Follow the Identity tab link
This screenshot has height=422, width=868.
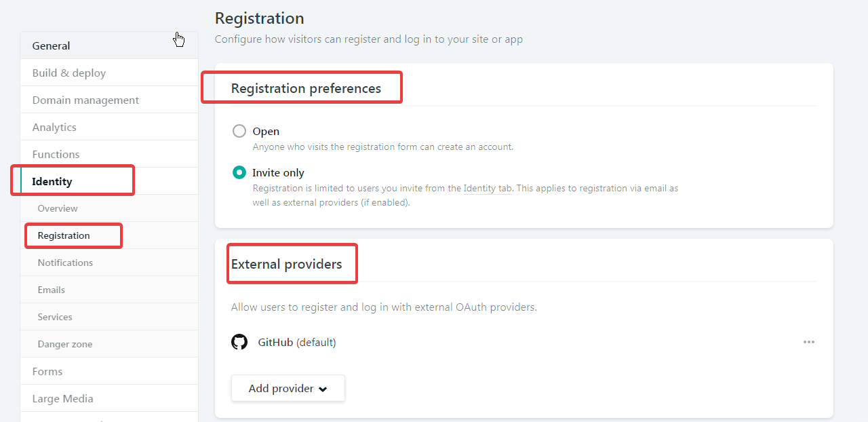coord(488,189)
